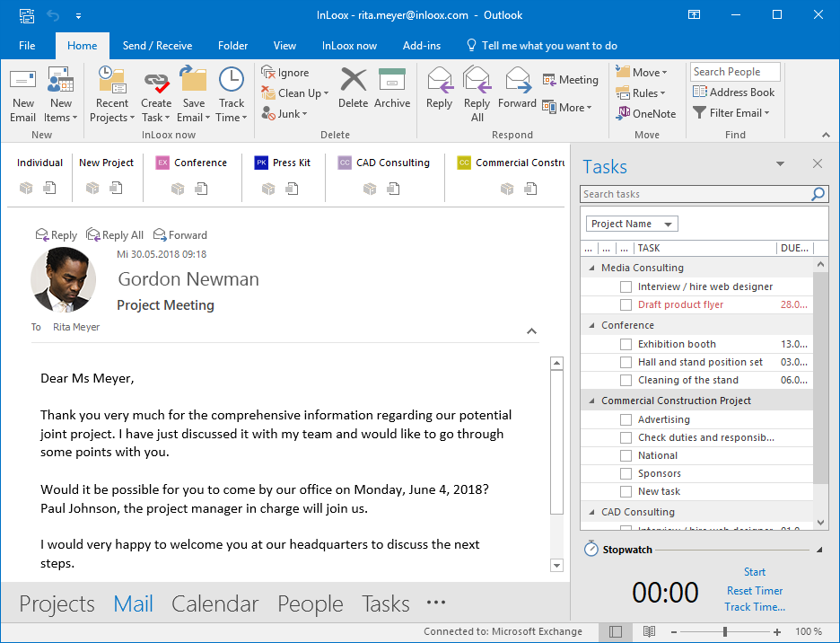Collapse the Media Consulting group

pyautogui.click(x=591, y=268)
